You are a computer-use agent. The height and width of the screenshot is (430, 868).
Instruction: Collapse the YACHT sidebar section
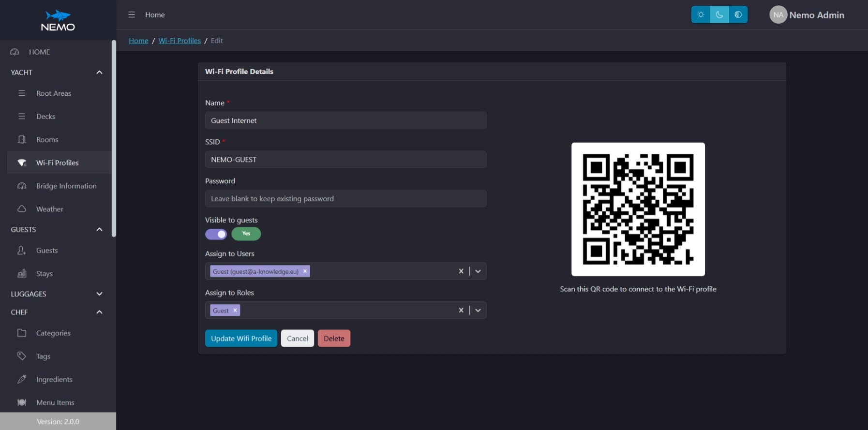(99, 73)
